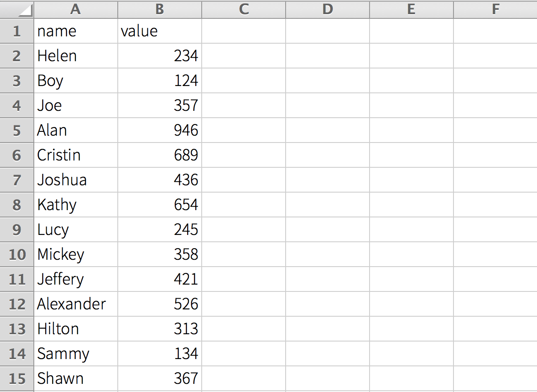The image size is (537, 392).
Task: Select row 5 header
Action: click(x=17, y=130)
